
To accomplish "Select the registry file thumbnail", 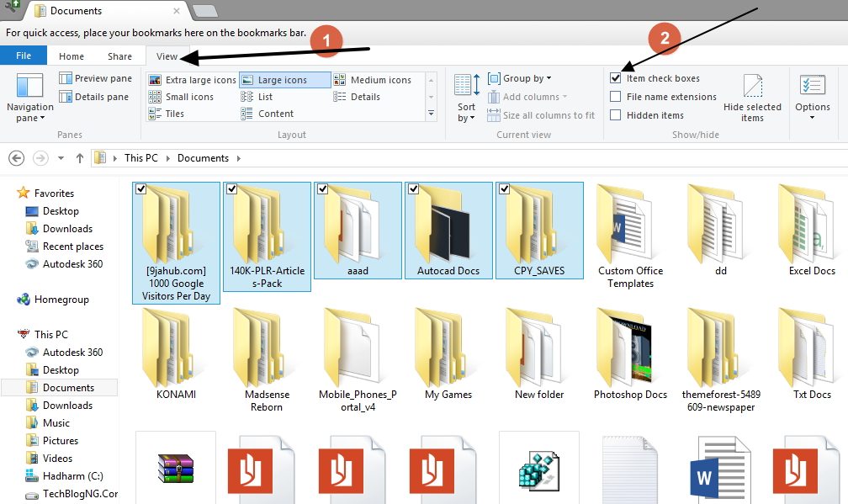I will (x=539, y=469).
